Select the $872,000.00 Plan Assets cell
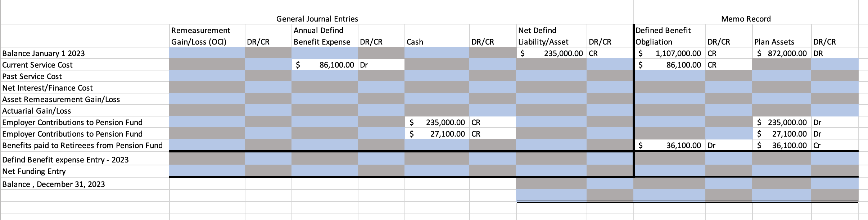Screen dimensions: 868x220 point(782,53)
